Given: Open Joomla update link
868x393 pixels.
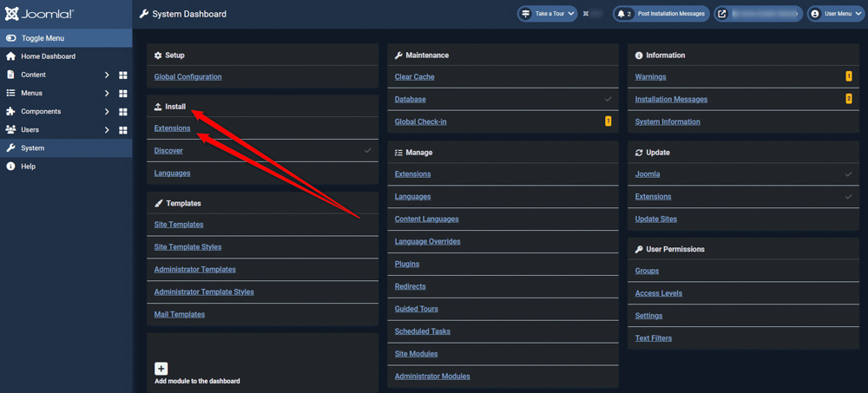Looking at the screenshot, I should (648, 174).
